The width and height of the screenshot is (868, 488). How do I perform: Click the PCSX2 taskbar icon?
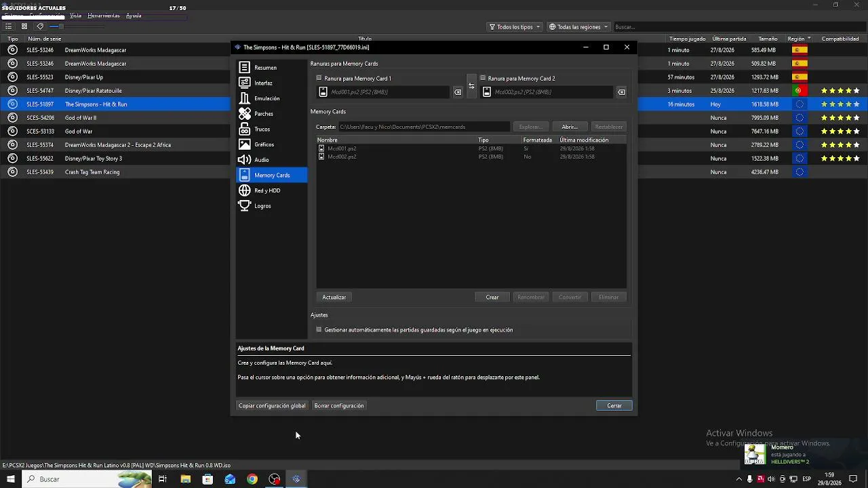(296, 479)
